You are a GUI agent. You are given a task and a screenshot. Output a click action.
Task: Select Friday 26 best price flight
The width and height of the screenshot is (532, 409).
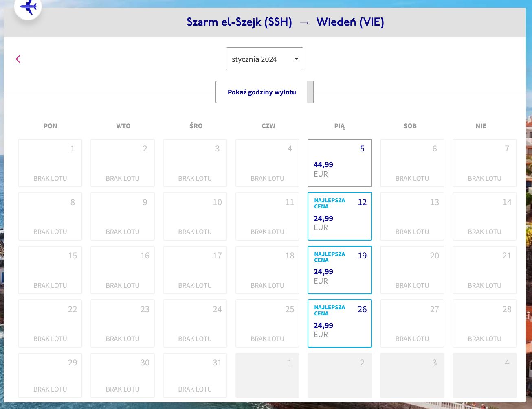click(340, 323)
